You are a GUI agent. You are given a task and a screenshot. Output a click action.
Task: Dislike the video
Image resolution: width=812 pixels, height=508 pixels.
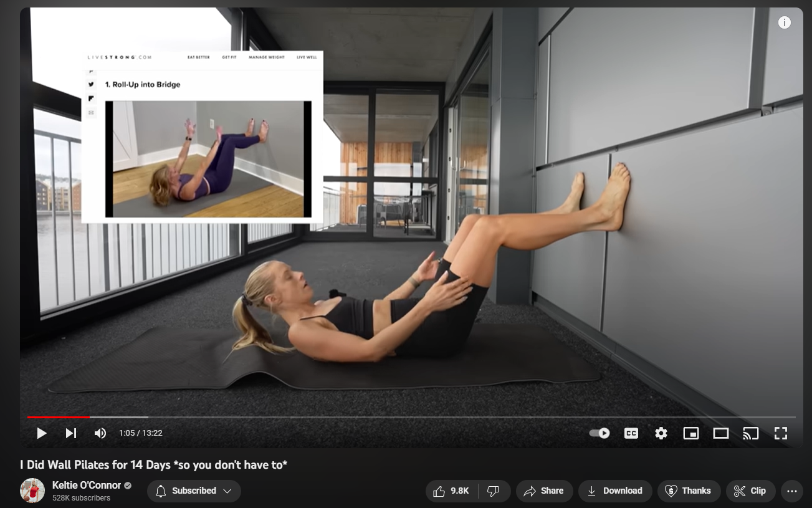pyautogui.click(x=494, y=491)
